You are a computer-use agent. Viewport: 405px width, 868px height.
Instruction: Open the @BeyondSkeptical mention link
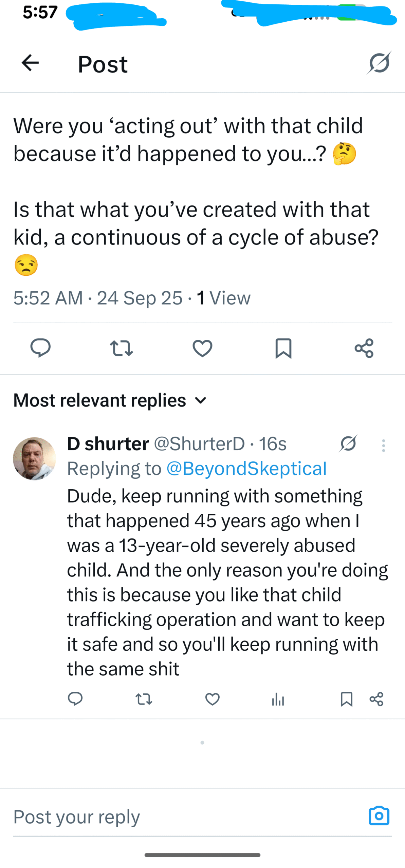pyautogui.click(x=246, y=468)
